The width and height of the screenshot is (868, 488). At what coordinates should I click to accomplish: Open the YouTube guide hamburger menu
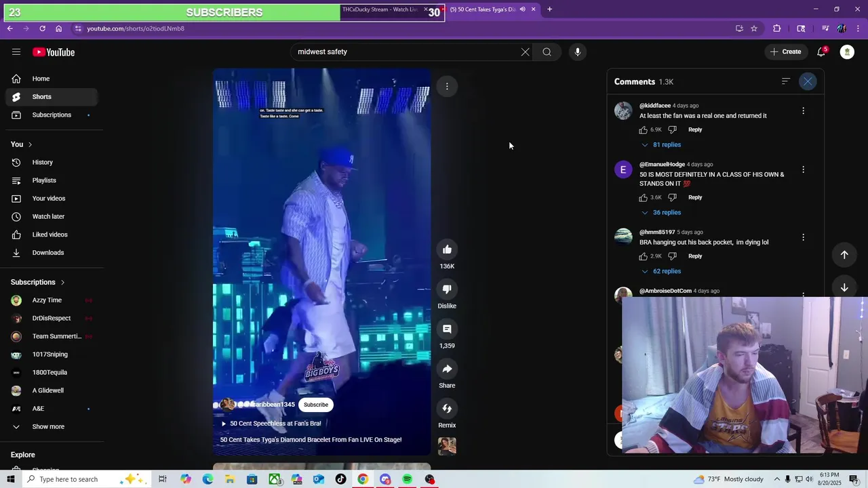coord(16,52)
